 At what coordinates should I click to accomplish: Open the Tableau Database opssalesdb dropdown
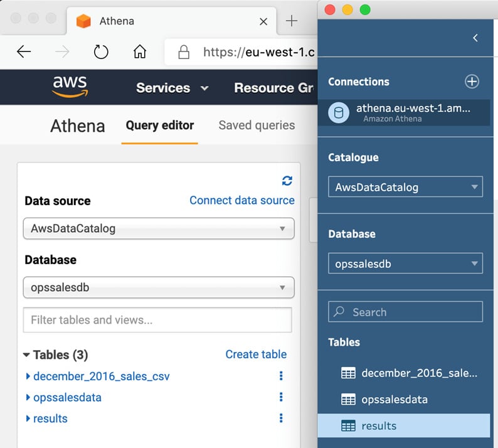(406, 264)
